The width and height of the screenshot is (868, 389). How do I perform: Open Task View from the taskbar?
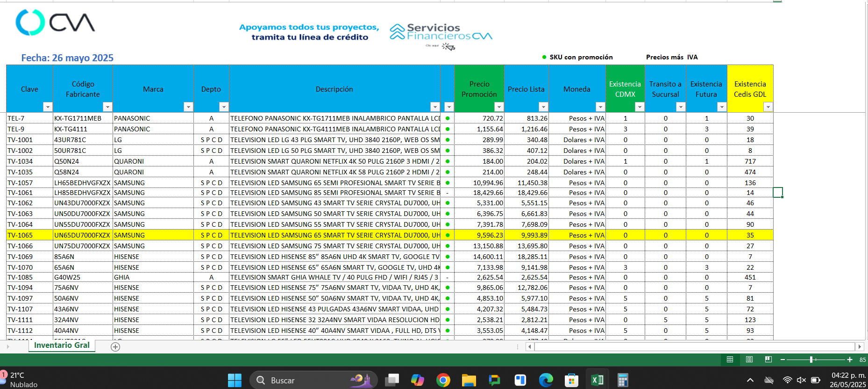pos(391,380)
